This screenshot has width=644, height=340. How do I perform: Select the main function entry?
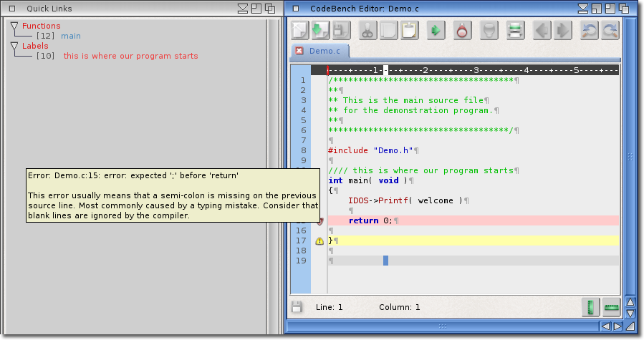point(71,36)
